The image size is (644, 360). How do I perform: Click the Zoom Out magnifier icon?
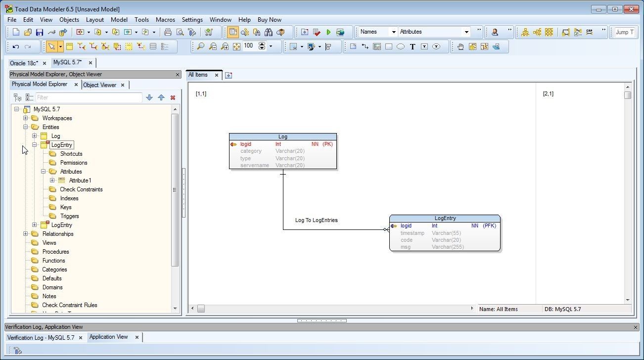point(213,46)
